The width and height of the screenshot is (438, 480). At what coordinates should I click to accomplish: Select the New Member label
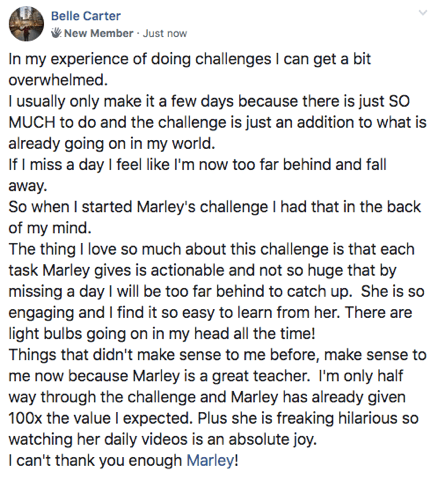(x=99, y=33)
